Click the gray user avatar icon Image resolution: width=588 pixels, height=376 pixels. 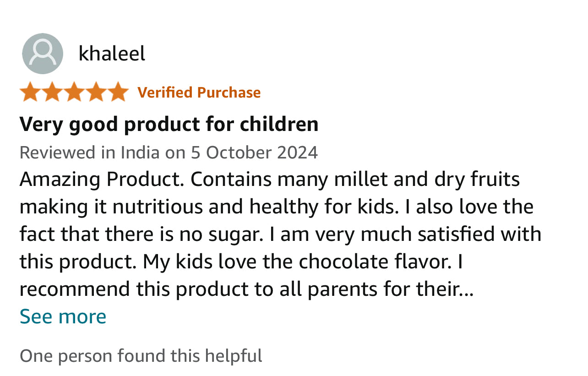[x=42, y=54]
